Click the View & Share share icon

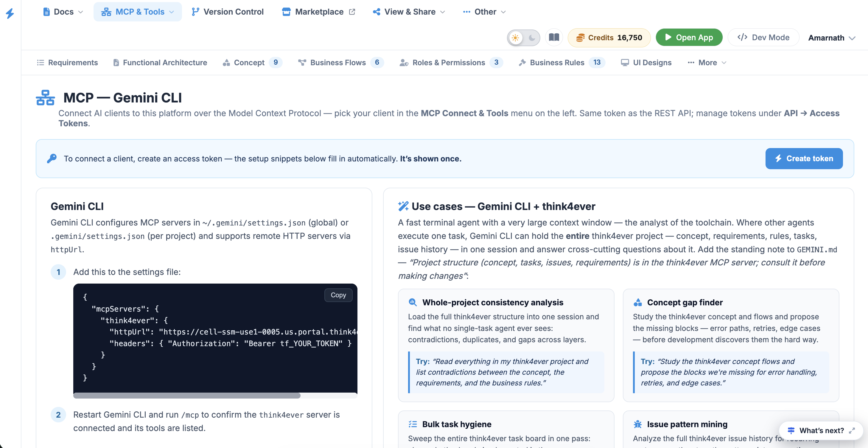pyautogui.click(x=377, y=12)
